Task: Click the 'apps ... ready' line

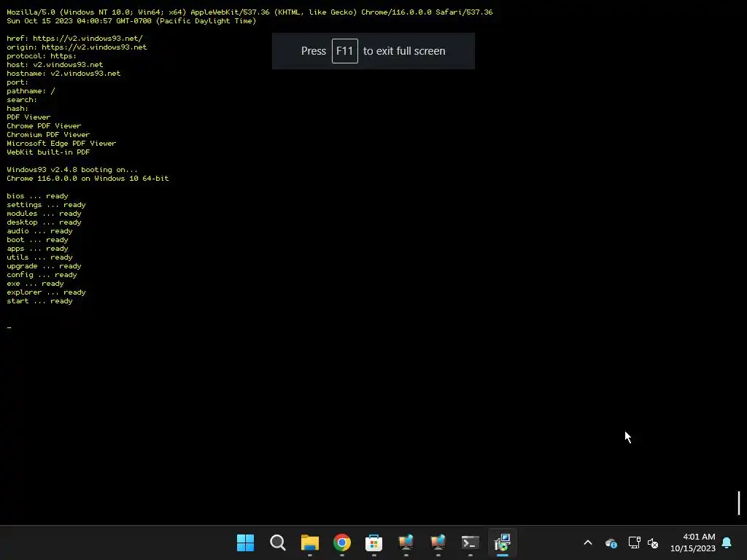Action: pyautogui.click(x=37, y=249)
